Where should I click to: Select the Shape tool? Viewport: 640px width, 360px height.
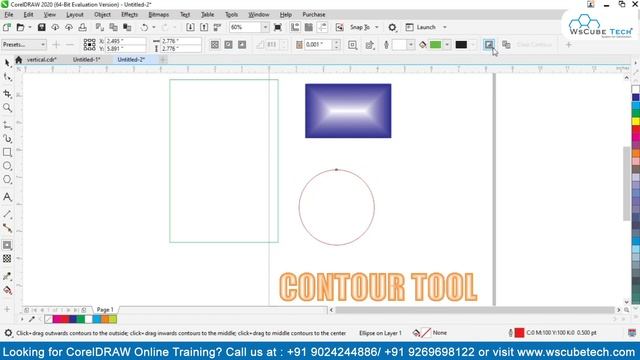7,77
